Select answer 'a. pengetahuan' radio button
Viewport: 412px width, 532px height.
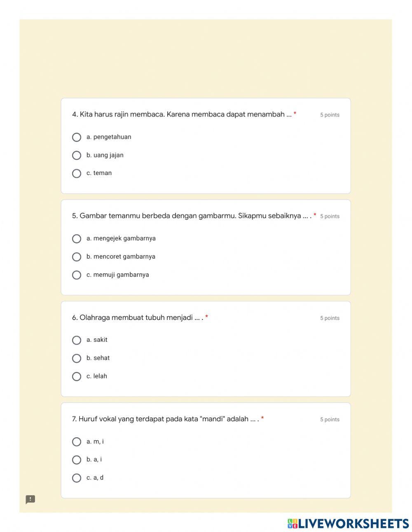[77, 137]
